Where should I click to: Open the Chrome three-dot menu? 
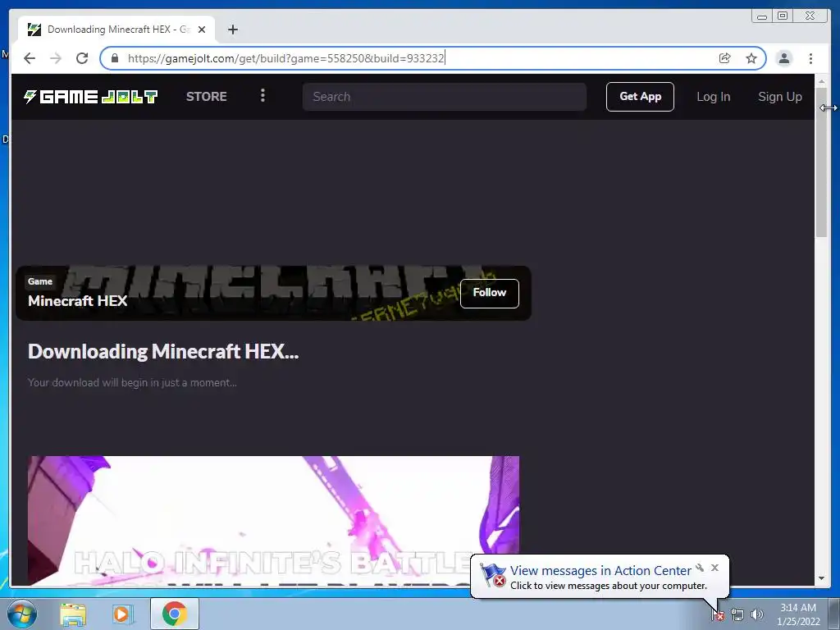810,58
